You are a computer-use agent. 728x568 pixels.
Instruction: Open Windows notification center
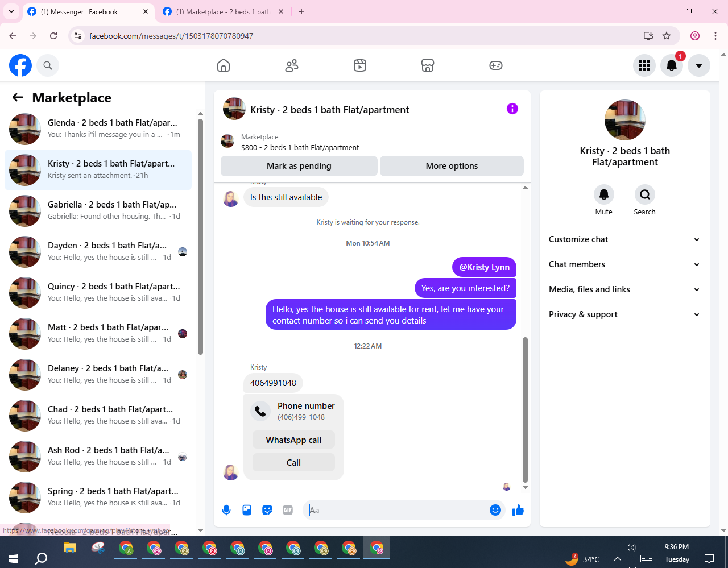[x=709, y=559]
